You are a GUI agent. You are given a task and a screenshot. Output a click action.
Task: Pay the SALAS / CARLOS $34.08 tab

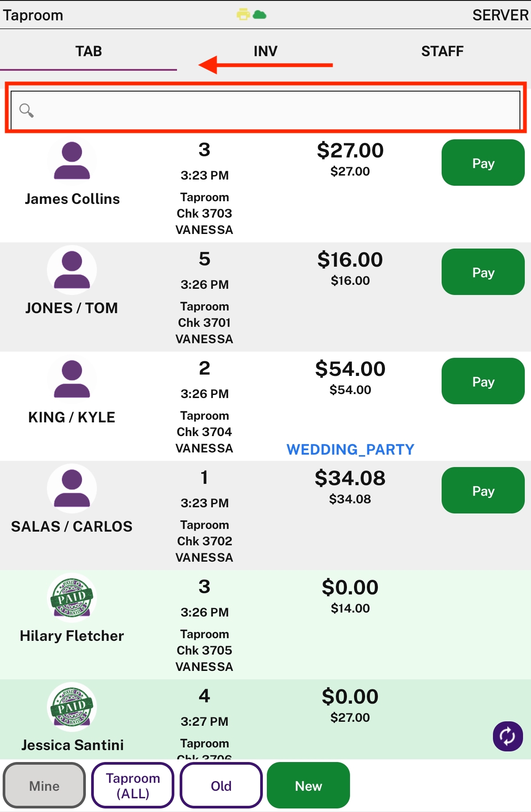pos(483,490)
